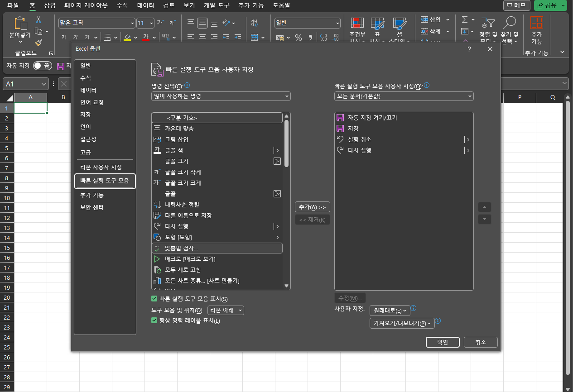The width and height of the screenshot is (573, 392).
Task: Select 다른 이름으로 저장 command
Action: [x=217, y=215]
